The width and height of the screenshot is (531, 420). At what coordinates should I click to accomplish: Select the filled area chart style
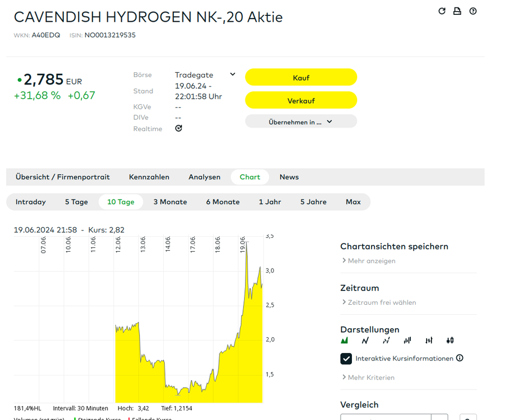(x=344, y=340)
